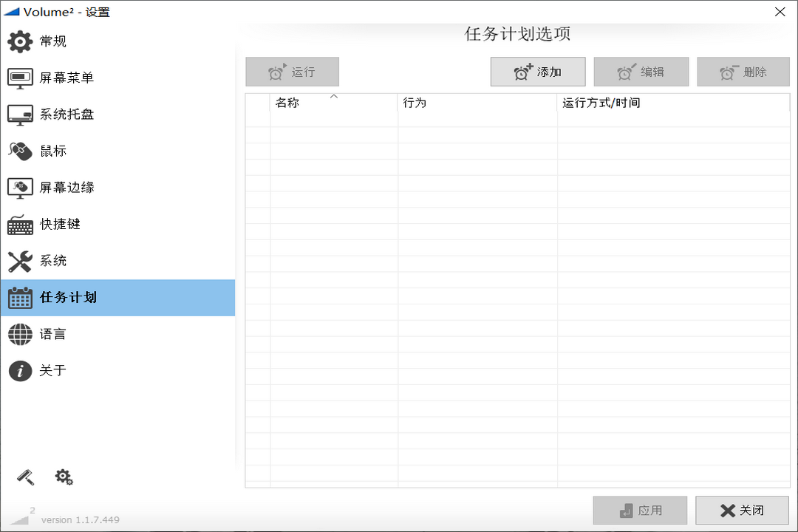Click the wrench icon at bottom left
Viewport: 798px width, 532px height.
tap(24, 477)
